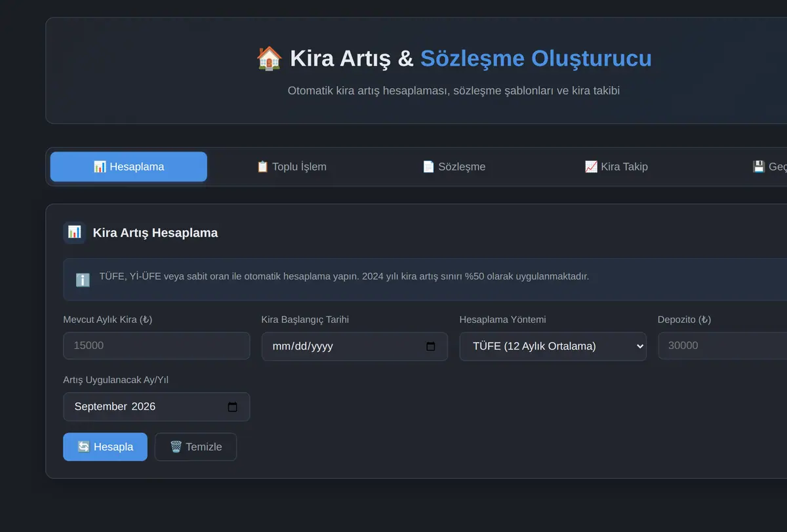Click the Kira Artış Hesaplama section title

(155, 233)
